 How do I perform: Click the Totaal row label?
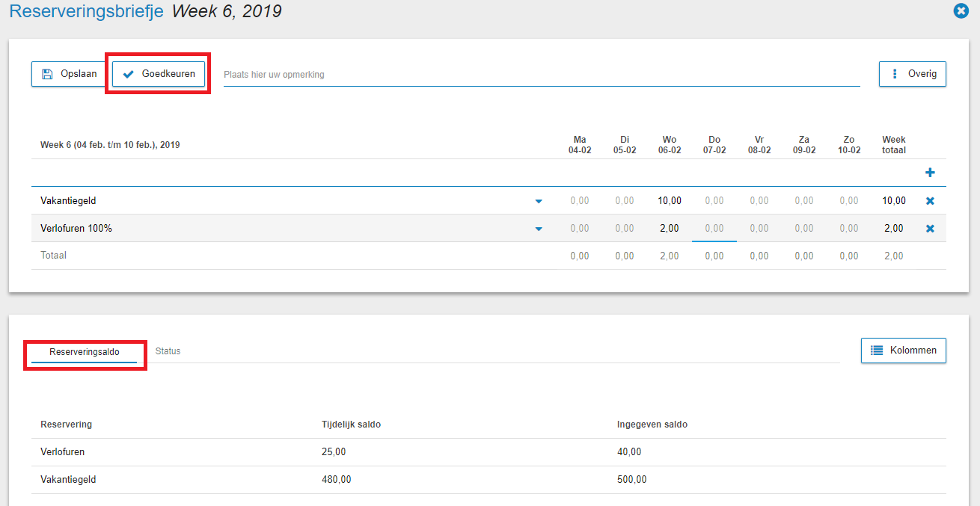point(53,256)
